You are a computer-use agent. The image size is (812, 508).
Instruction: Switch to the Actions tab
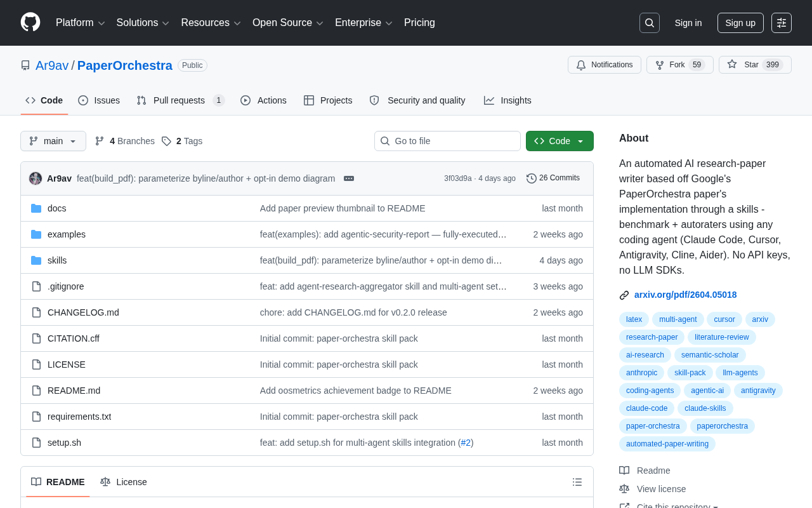[x=263, y=100]
